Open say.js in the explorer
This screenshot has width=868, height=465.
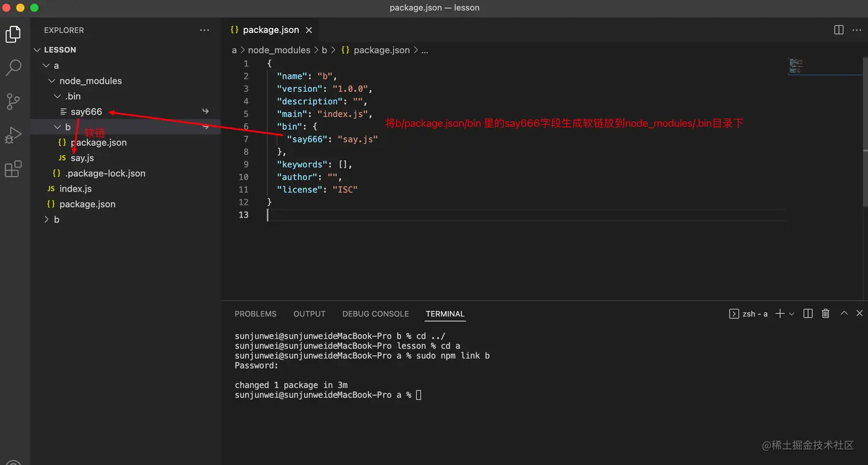126,158
